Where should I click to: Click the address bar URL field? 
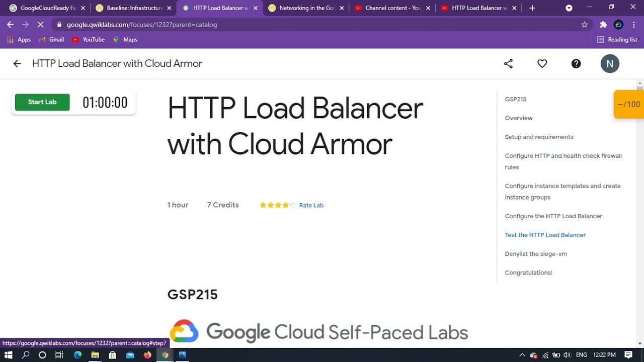pyautogui.click(x=322, y=25)
